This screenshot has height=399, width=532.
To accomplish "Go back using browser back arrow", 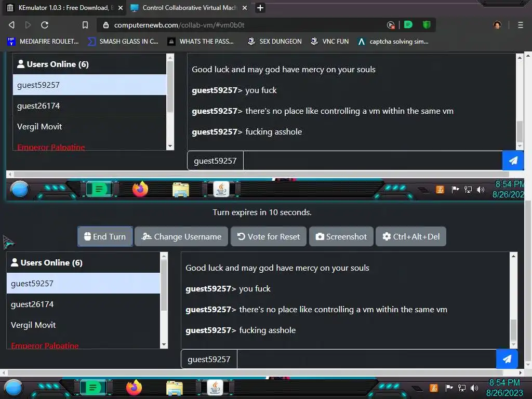I will pos(11,25).
